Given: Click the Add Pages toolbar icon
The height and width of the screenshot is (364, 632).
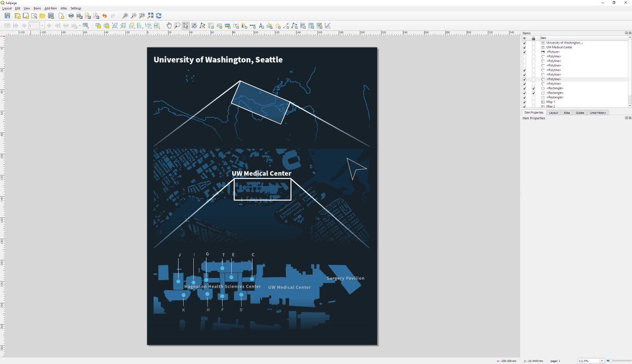Looking at the screenshot, I should click(x=61, y=16).
